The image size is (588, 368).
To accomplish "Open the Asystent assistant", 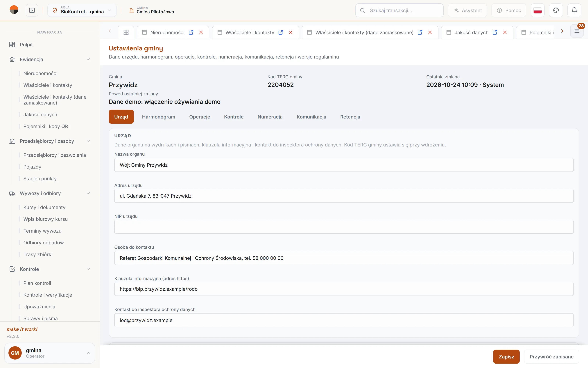I will coord(467,10).
